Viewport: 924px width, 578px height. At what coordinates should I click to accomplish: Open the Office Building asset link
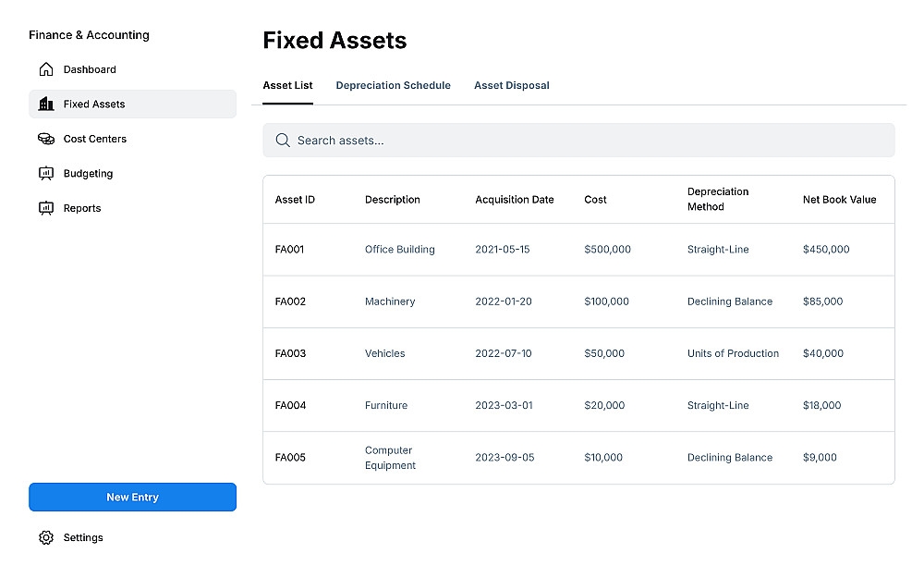pyautogui.click(x=399, y=250)
